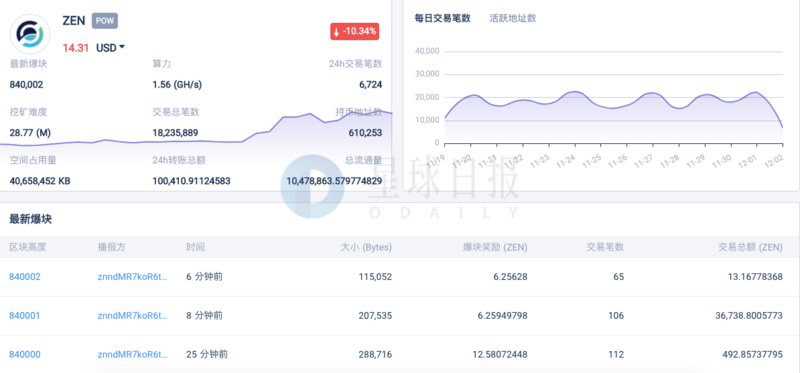Click the 8 分钟前 time cell
This screenshot has height=373, width=800.
coord(205,315)
